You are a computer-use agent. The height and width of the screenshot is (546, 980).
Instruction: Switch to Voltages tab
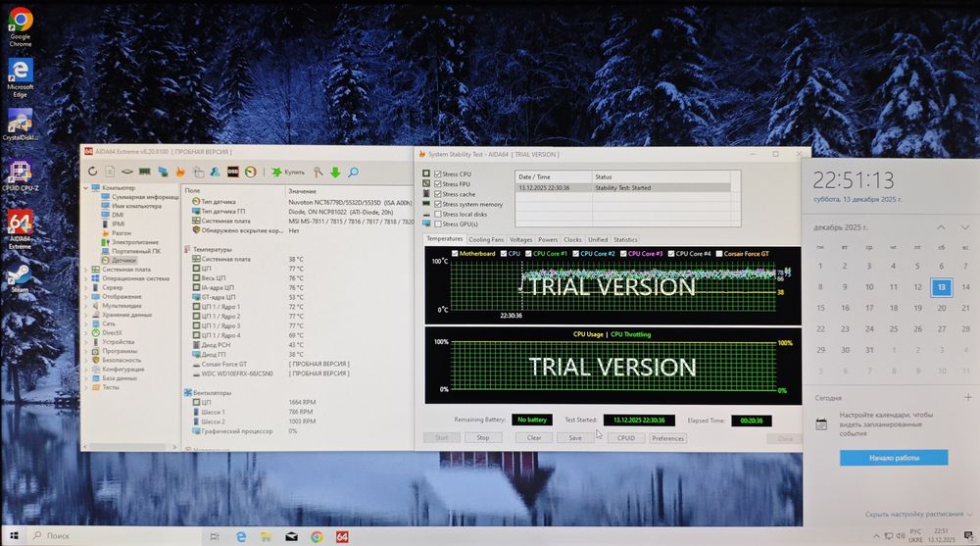click(x=520, y=239)
